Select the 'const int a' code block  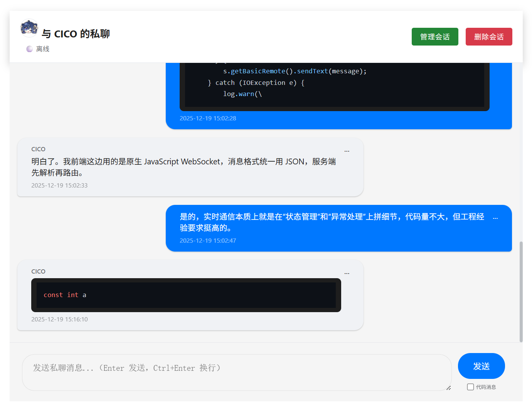(x=186, y=295)
